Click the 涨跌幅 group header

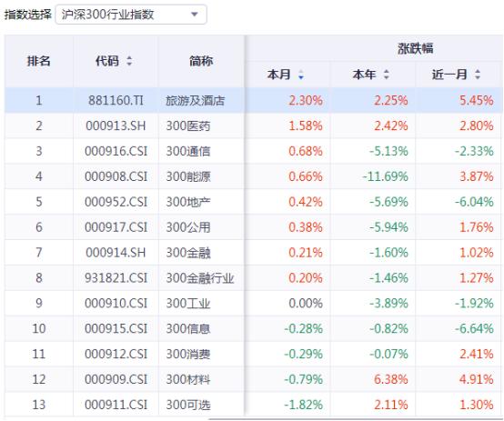pyautogui.click(x=415, y=48)
